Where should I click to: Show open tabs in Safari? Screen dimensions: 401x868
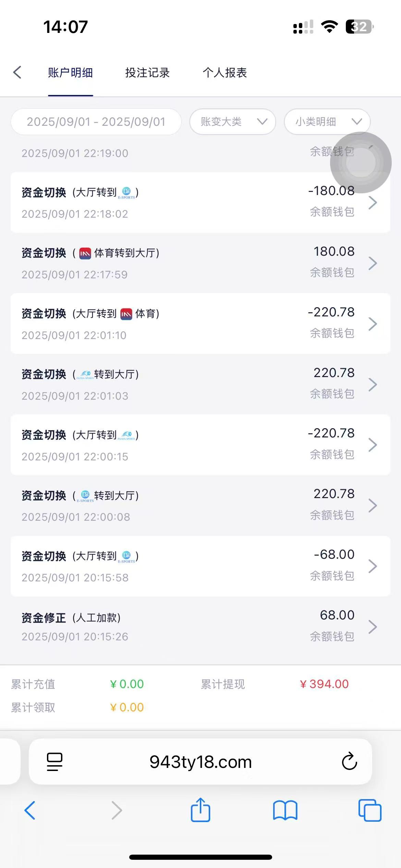tap(369, 810)
